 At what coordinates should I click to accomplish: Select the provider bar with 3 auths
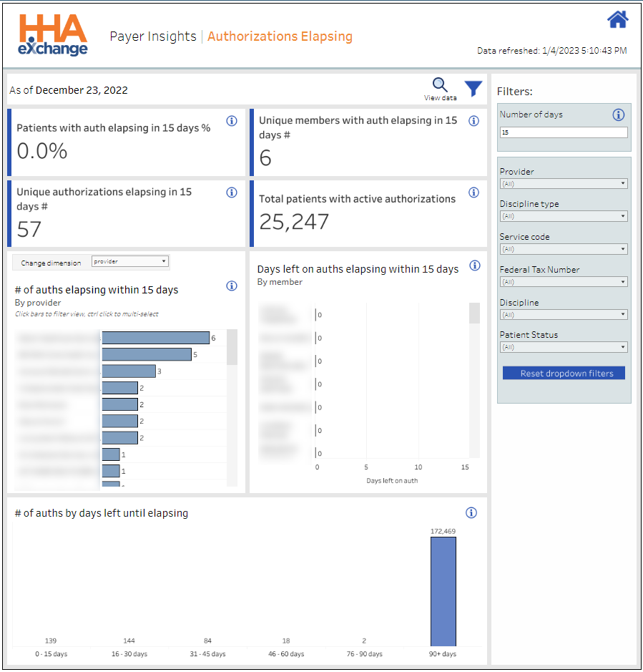129,371
